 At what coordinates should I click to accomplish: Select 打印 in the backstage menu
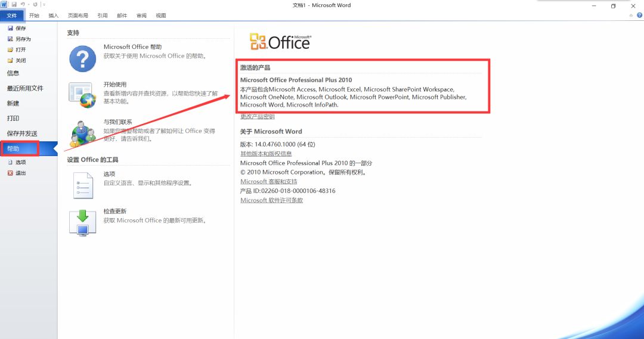pyautogui.click(x=13, y=118)
